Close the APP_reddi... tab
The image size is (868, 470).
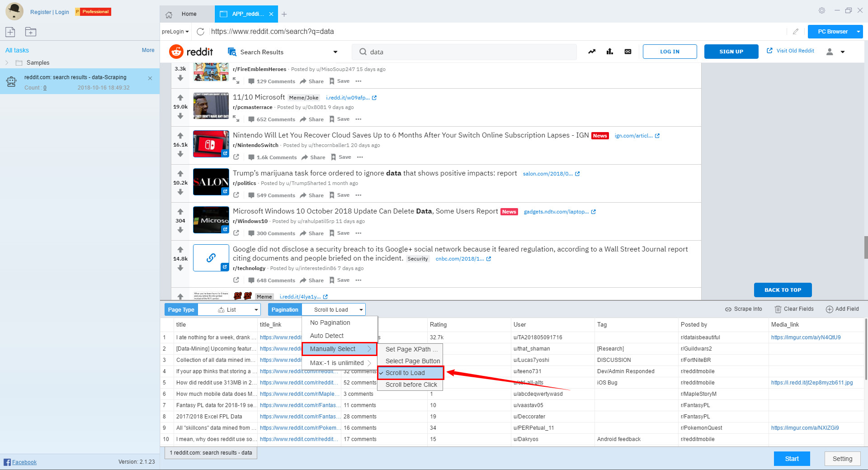click(x=271, y=14)
